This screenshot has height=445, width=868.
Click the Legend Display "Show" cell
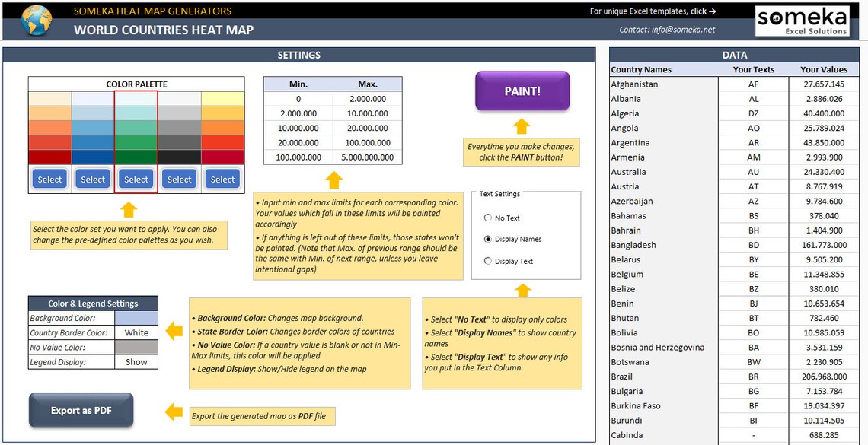point(136,361)
